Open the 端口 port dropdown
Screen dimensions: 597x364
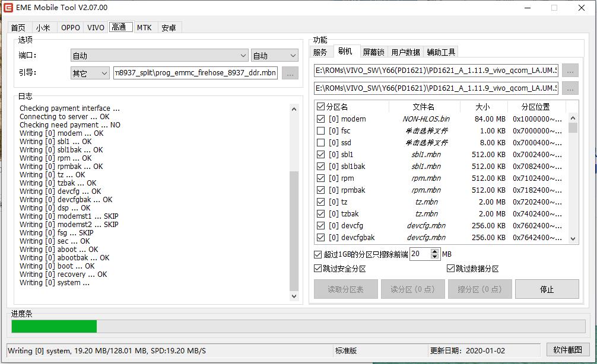(x=159, y=56)
